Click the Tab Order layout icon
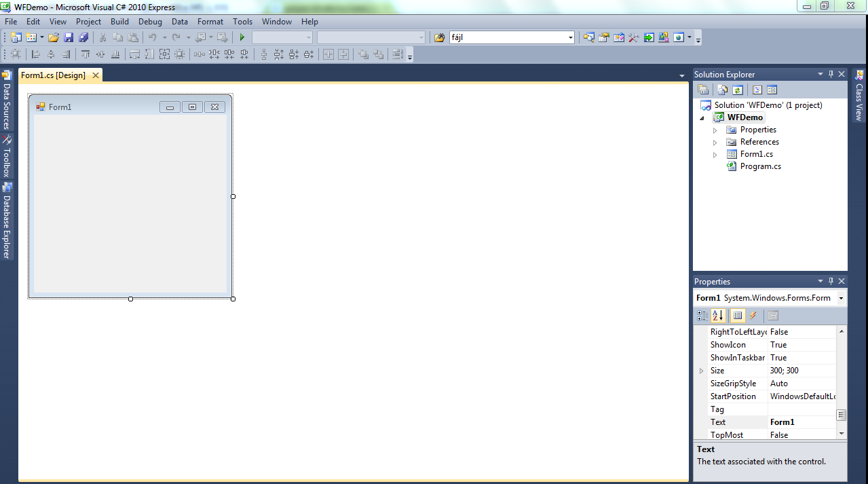This screenshot has width=868, height=484. pyautogui.click(x=398, y=54)
